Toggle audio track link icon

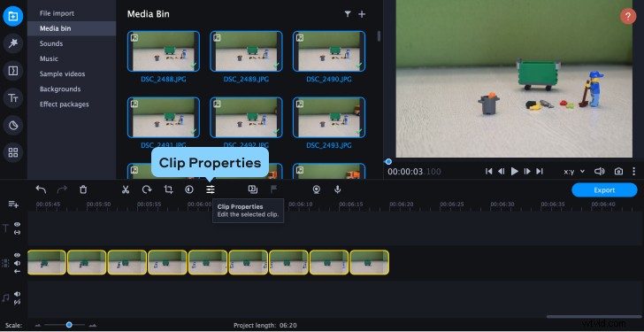pos(18,302)
